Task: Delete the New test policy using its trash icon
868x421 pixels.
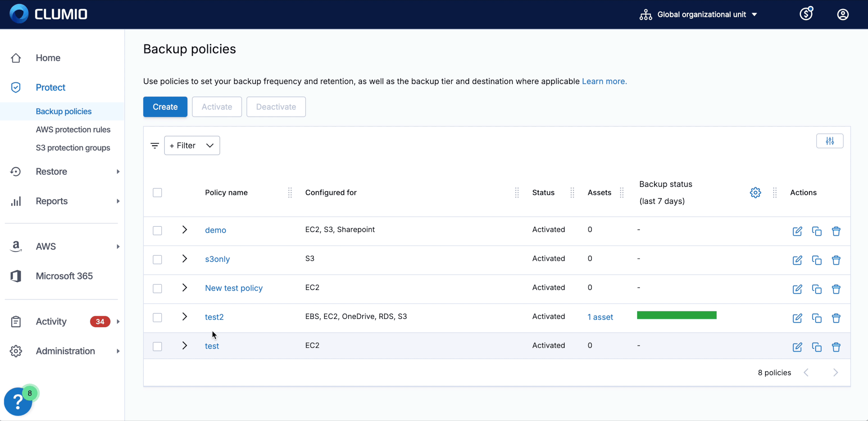Action: pyautogui.click(x=836, y=289)
